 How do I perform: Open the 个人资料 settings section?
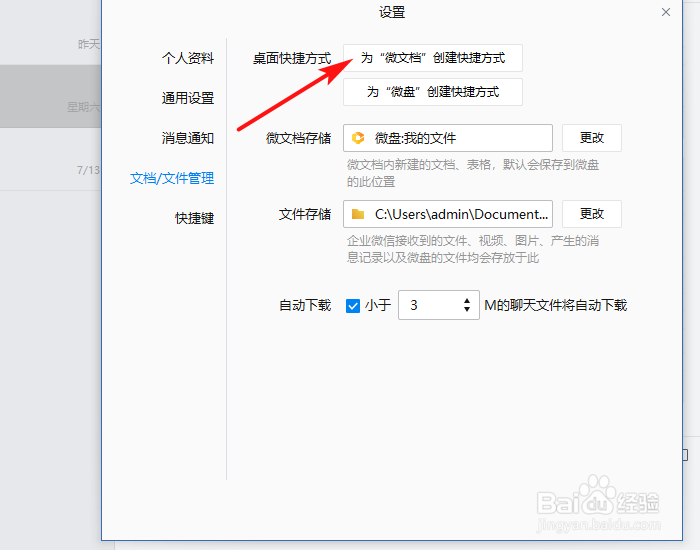(188, 58)
